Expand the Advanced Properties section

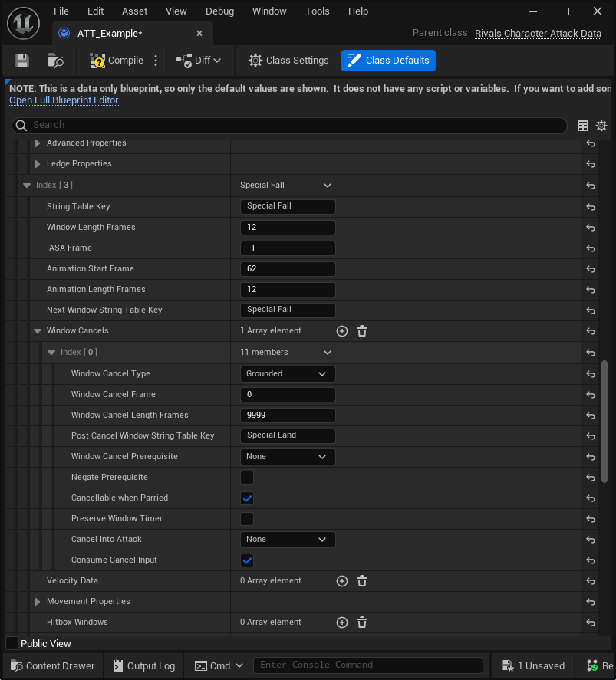tap(38, 143)
